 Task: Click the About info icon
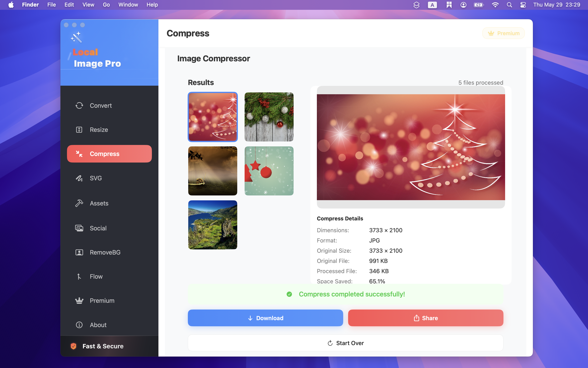79,325
